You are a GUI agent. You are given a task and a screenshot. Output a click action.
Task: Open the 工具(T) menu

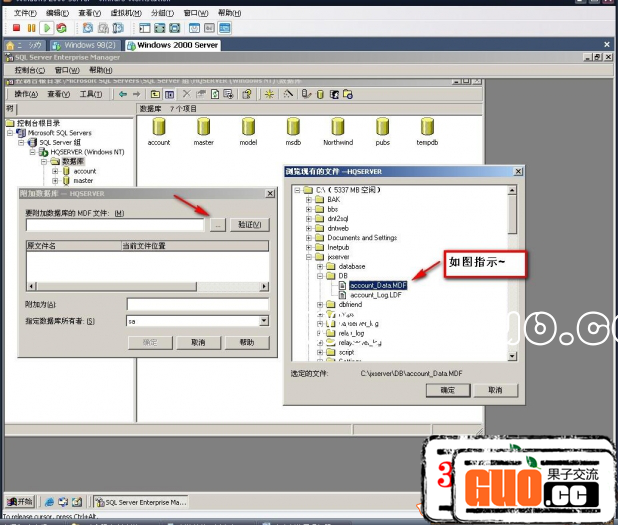pos(91,94)
